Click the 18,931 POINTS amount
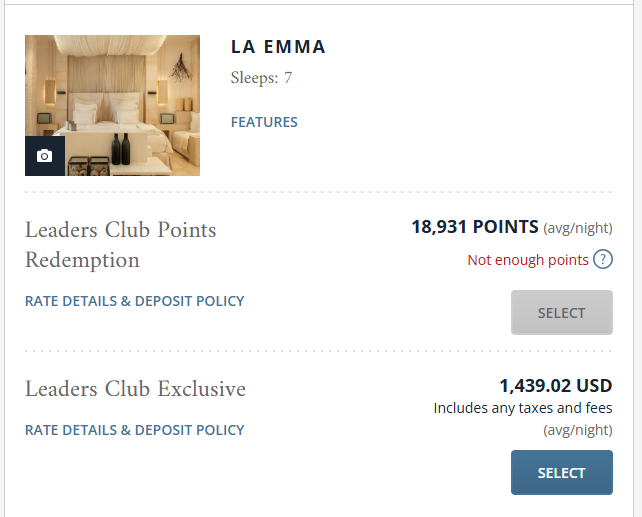 tap(475, 227)
